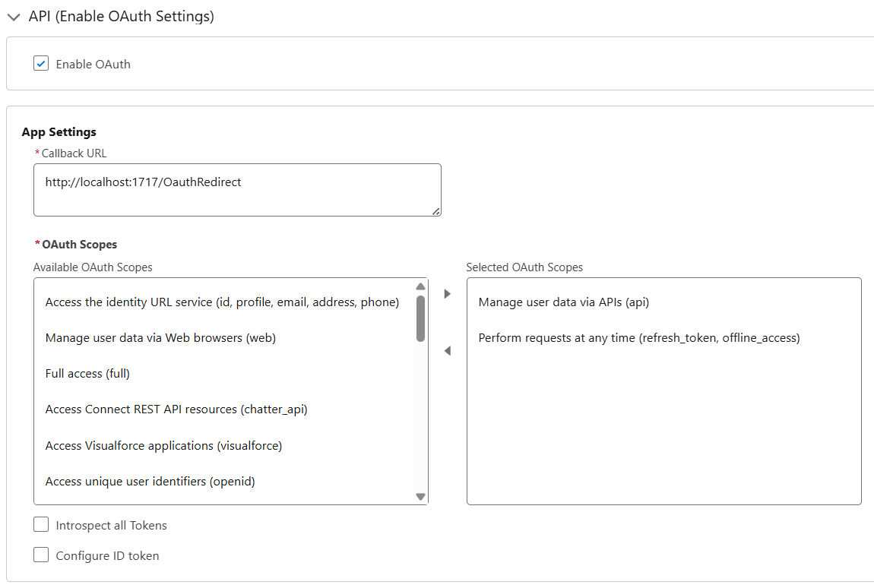Enable Introspect all Tokens
874x588 pixels.
click(x=41, y=524)
